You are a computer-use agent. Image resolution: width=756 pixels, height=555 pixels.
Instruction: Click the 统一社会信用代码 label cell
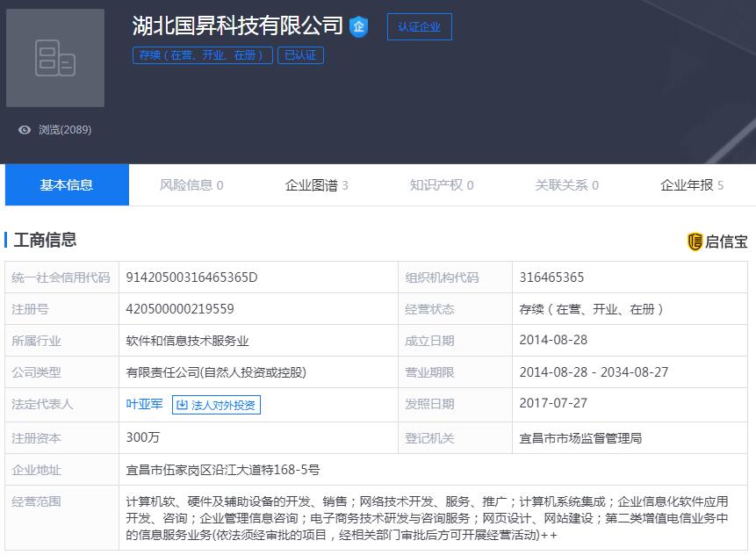coord(61,277)
